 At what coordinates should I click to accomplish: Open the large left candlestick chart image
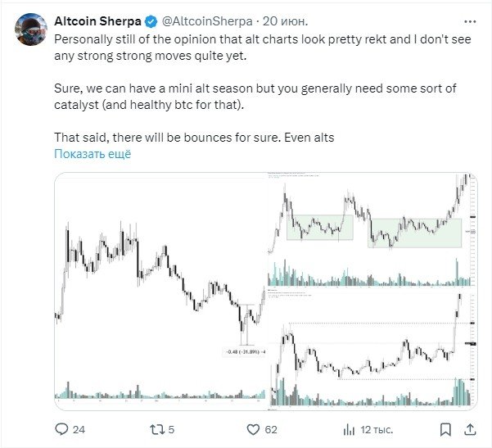160,291
